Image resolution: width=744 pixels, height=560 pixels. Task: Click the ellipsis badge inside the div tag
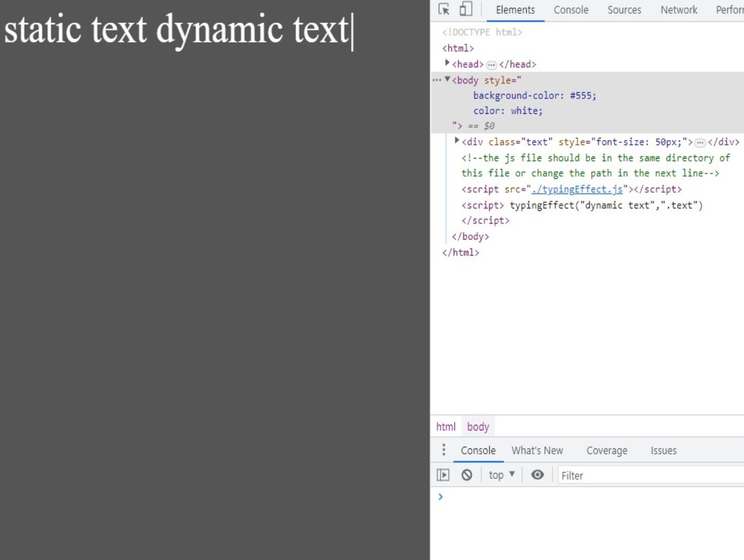pyautogui.click(x=700, y=143)
